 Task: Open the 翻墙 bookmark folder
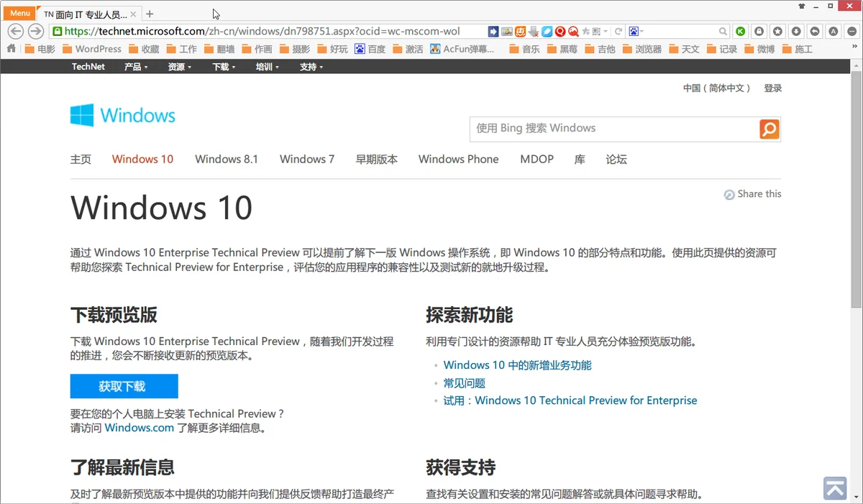(219, 49)
